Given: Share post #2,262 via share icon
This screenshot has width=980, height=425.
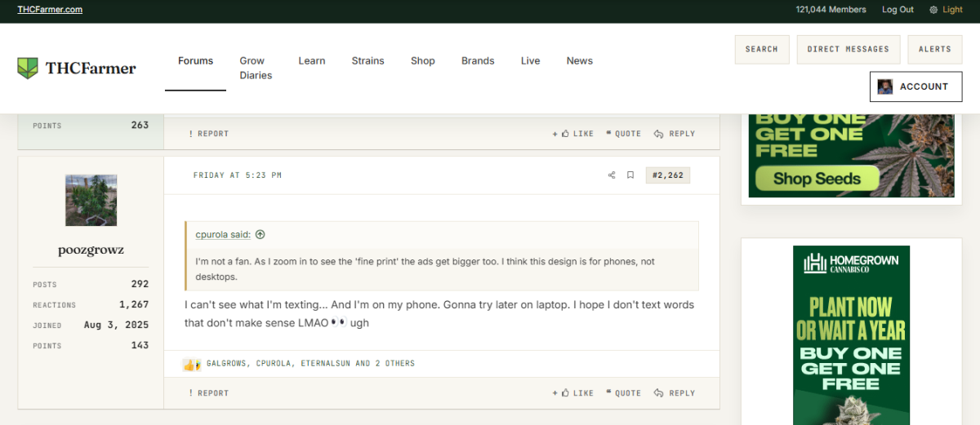Looking at the screenshot, I should (x=612, y=175).
